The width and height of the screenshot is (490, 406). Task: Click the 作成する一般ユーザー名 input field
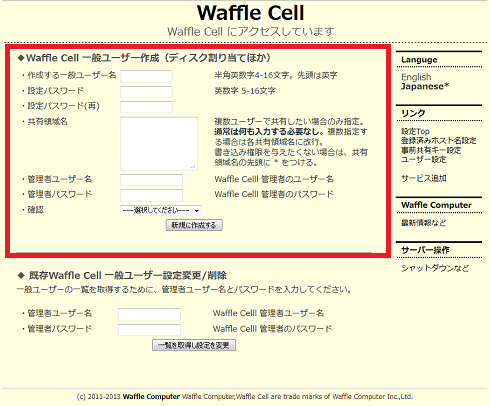tap(146, 76)
